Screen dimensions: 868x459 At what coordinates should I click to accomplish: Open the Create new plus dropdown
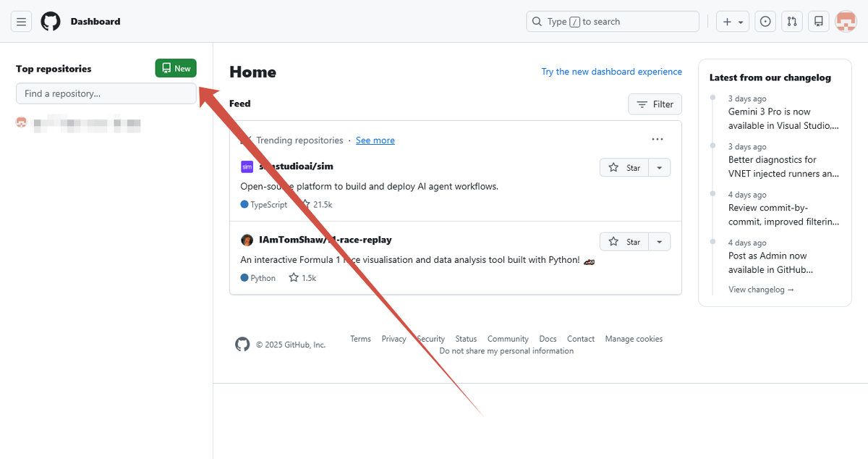click(x=733, y=22)
